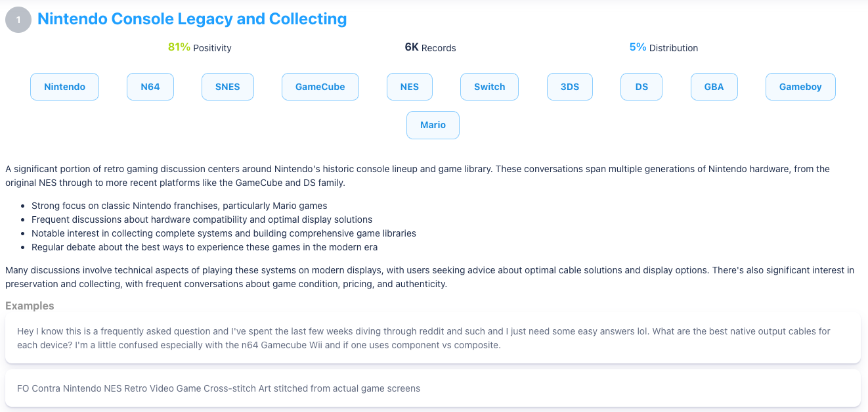Click the Gameboy keyword button
The width and height of the screenshot is (868, 412).
[800, 86]
